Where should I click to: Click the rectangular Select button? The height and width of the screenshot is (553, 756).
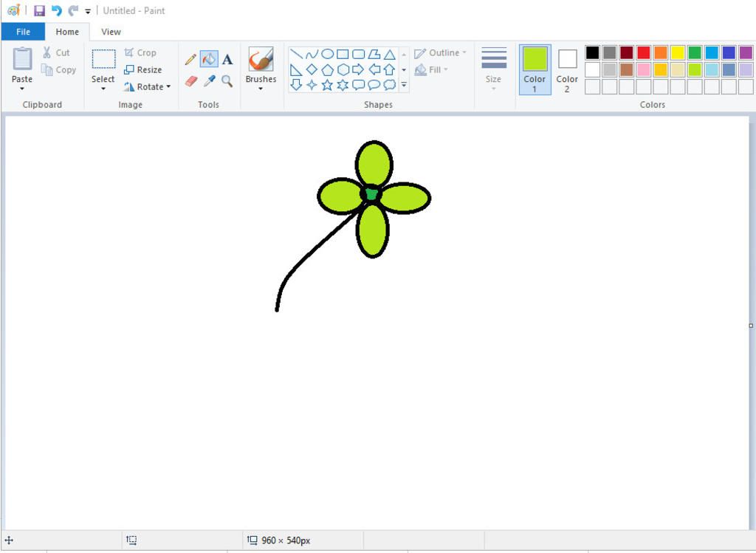point(103,65)
